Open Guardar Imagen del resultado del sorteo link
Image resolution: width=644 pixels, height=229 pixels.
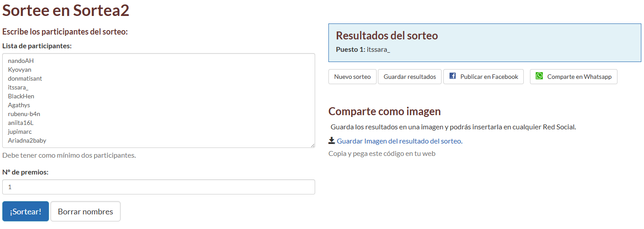(x=399, y=141)
